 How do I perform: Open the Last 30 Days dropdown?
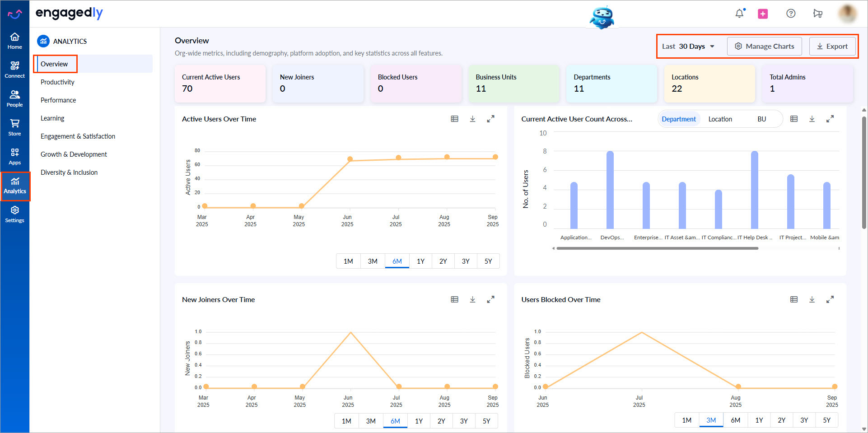point(688,47)
